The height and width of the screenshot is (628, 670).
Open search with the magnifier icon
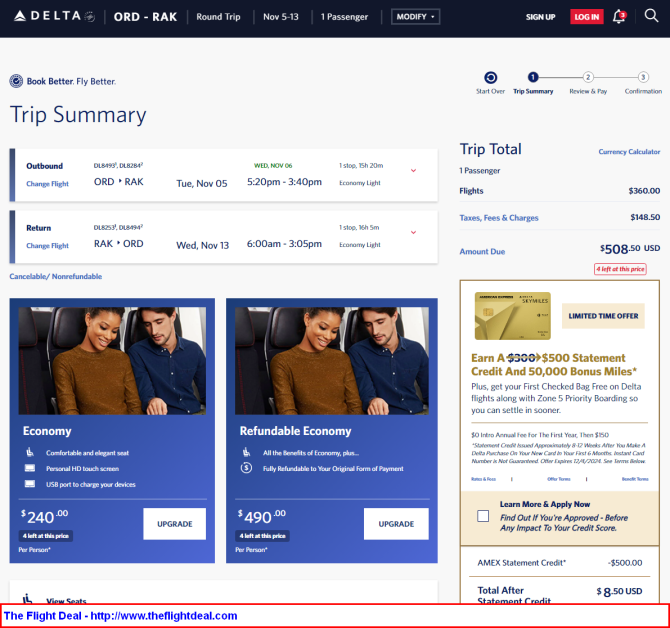[x=651, y=16]
